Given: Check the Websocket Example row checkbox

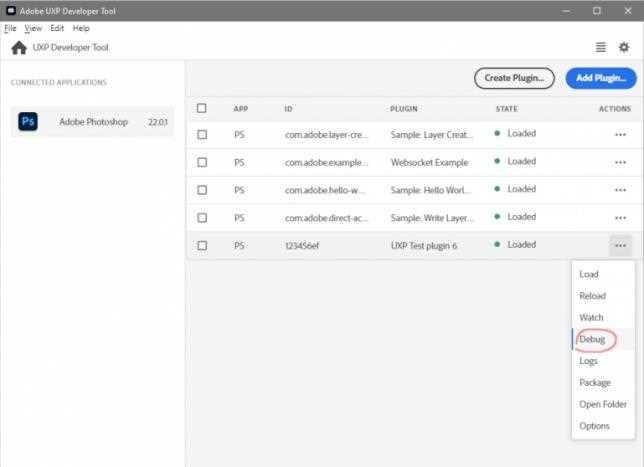Looking at the screenshot, I should pyautogui.click(x=202, y=162).
